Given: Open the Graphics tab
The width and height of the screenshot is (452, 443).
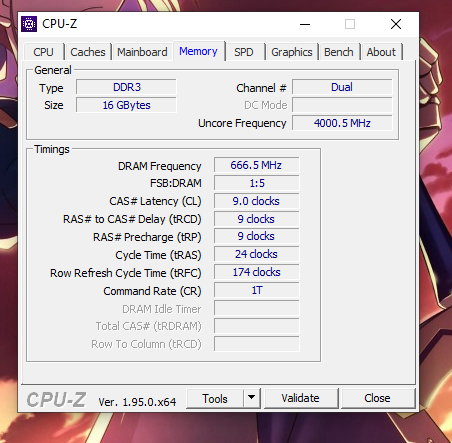Looking at the screenshot, I should coord(292,52).
